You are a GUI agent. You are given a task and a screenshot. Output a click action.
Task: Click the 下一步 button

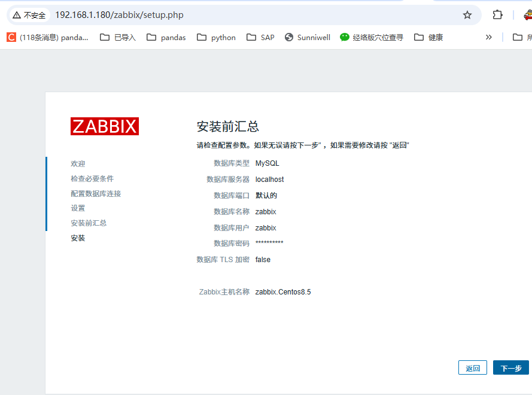510,368
